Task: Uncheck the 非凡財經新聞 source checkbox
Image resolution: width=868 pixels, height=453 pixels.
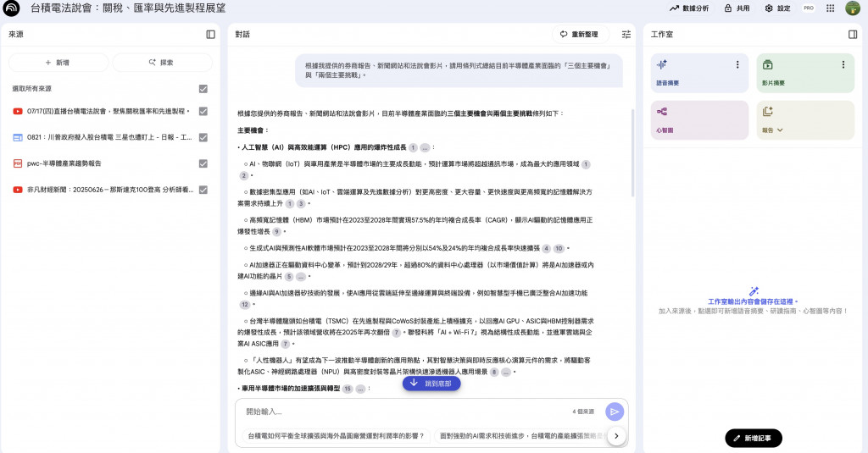Action: tap(203, 190)
